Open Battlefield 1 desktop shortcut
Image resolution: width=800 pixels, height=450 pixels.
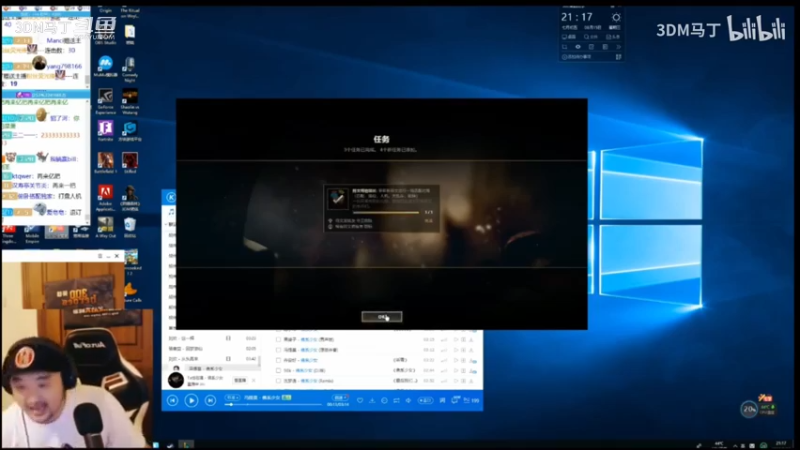[105, 163]
